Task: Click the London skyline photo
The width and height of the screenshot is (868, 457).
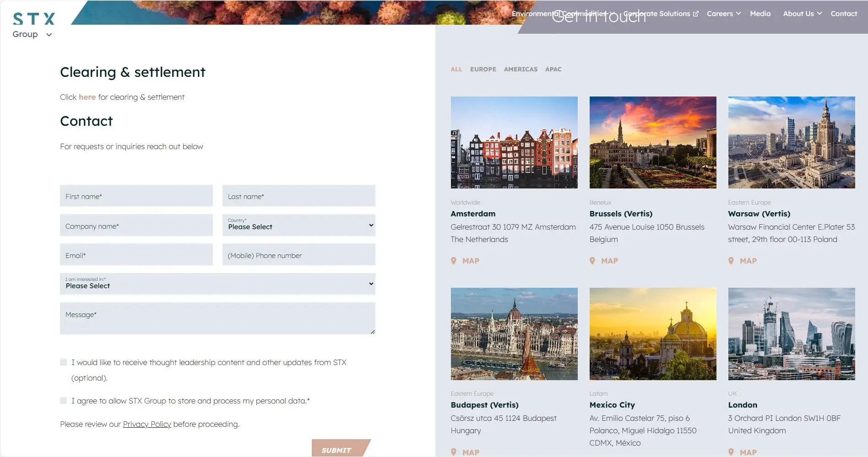Action: coord(792,334)
